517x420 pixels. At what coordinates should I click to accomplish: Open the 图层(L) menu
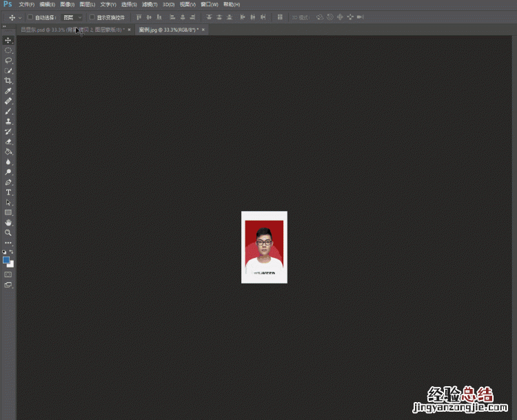coord(88,5)
